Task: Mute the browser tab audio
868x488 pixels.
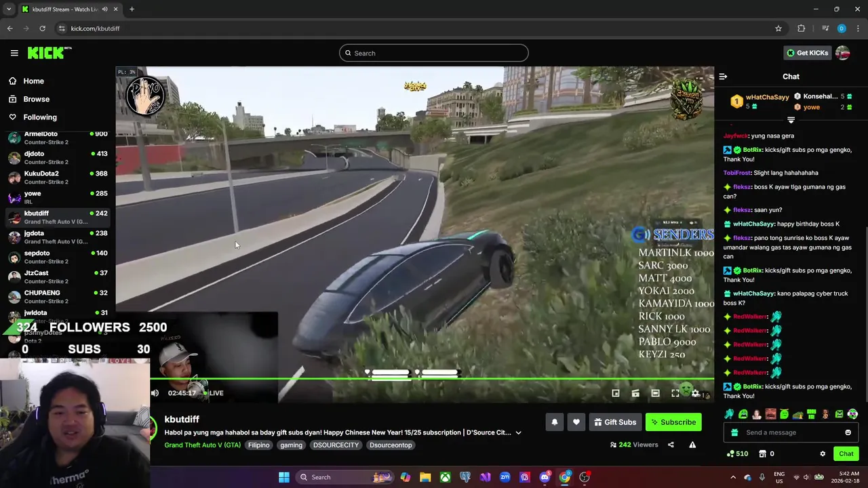Action: [104, 9]
